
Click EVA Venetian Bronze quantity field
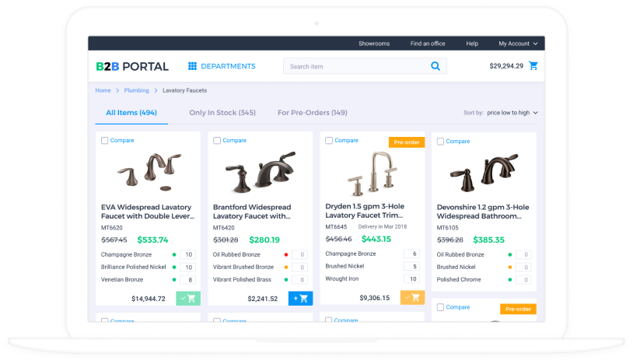[x=188, y=280]
